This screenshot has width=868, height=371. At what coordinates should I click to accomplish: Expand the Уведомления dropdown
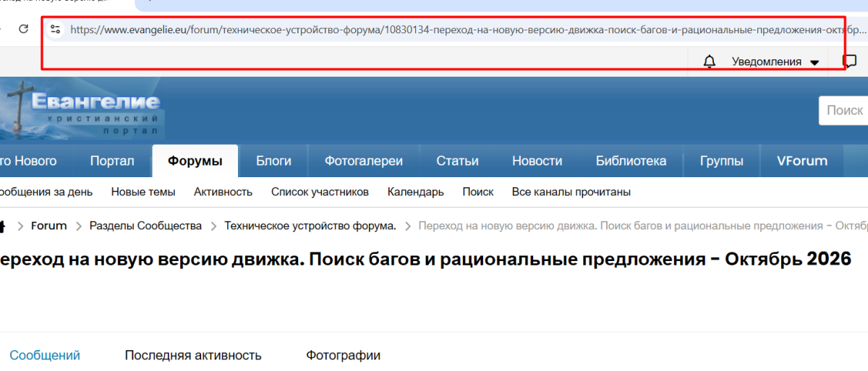tap(775, 62)
